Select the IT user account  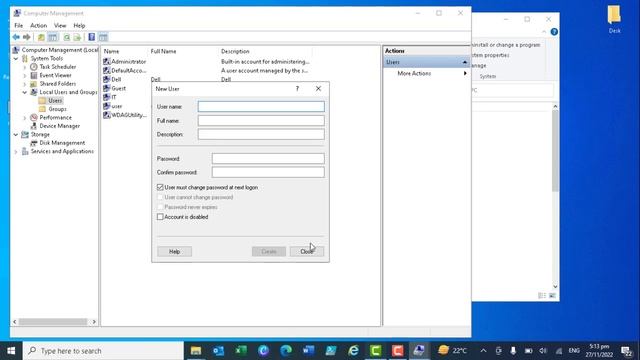point(113,97)
